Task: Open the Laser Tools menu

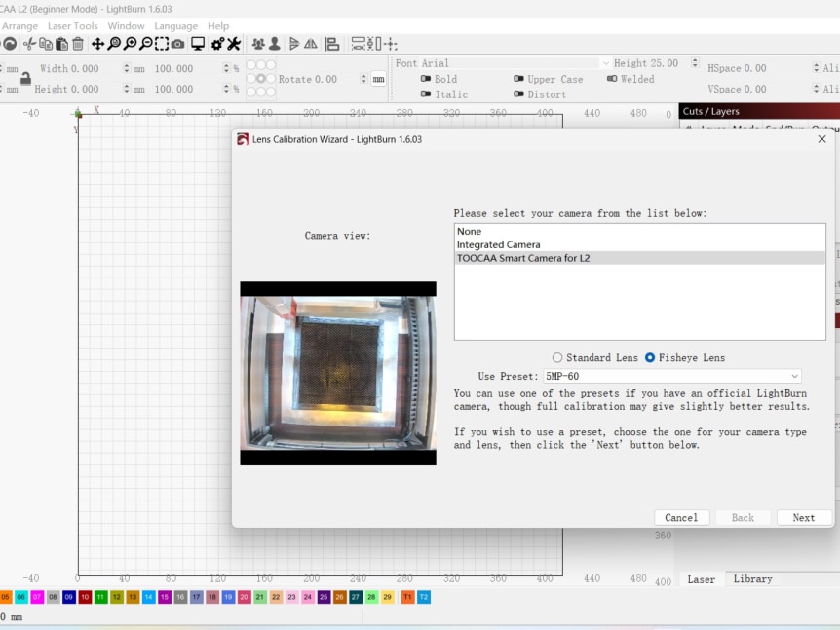Action: [73, 26]
